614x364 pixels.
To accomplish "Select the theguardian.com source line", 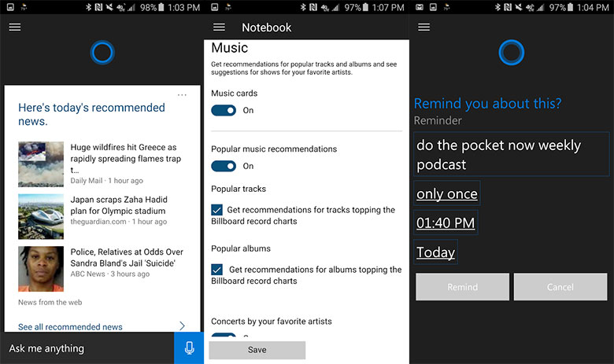I will click(119, 222).
